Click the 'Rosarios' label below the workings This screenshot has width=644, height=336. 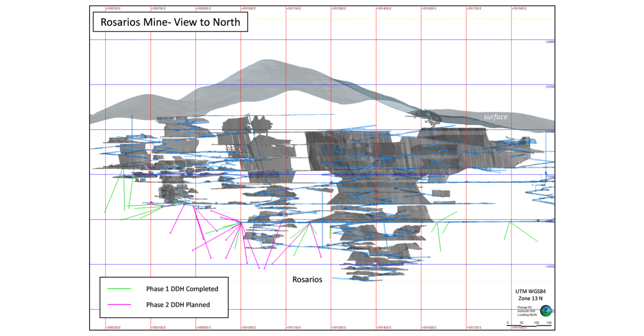click(x=307, y=280)
